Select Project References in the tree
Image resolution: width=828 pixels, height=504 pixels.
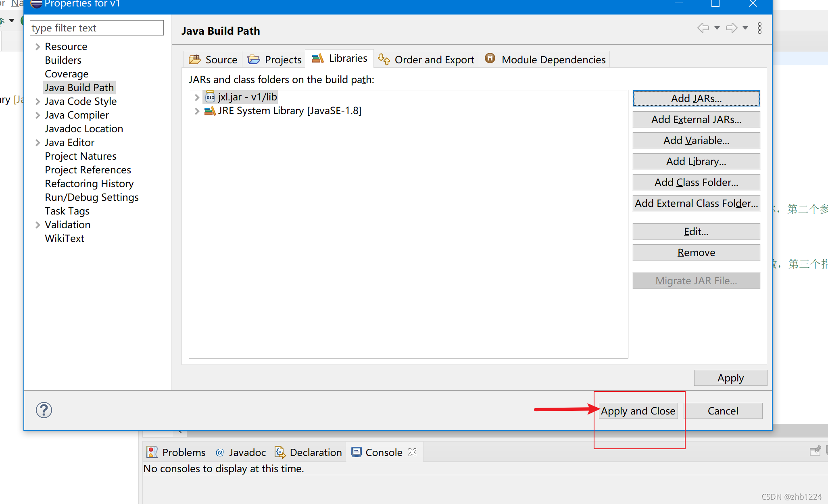pos(88,170)
